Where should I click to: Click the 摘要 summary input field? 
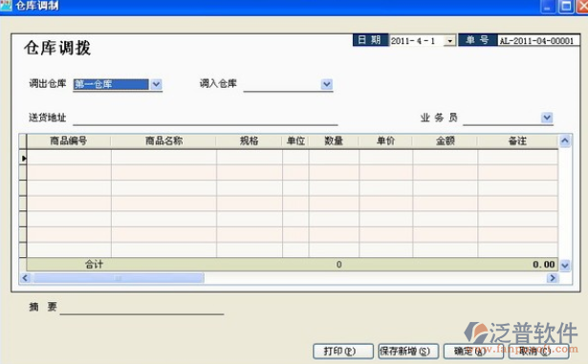coord(142,308)
